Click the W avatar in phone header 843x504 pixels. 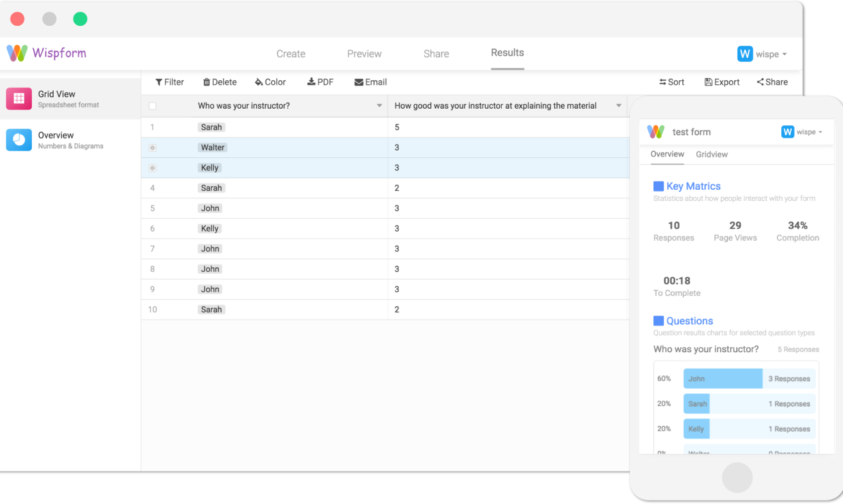click(x=788, y=132)
